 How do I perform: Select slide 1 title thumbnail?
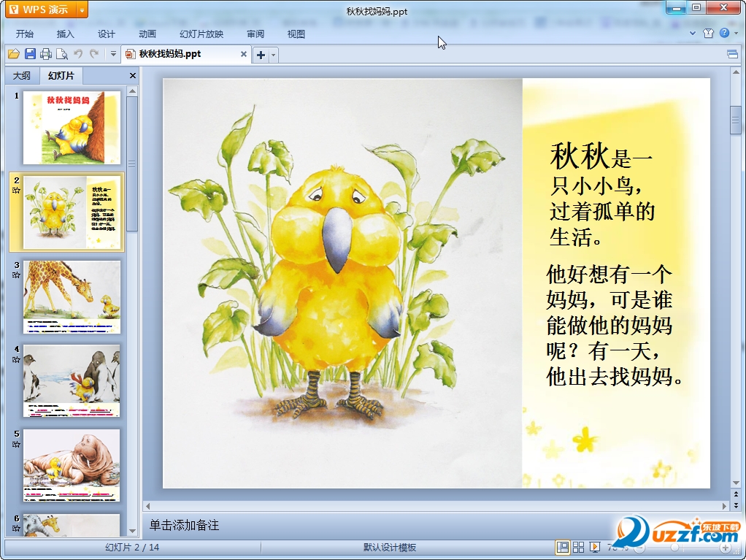click(x=72, y=128)
